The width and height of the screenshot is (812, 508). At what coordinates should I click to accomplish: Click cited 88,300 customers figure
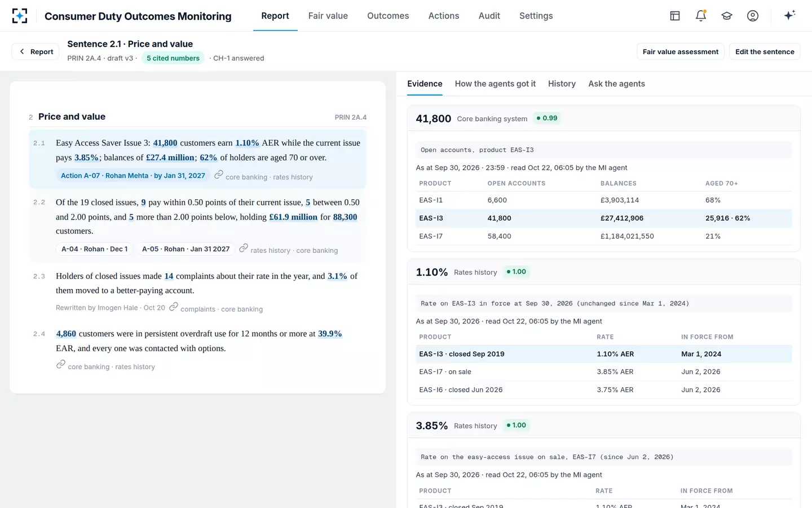point(345,217)
